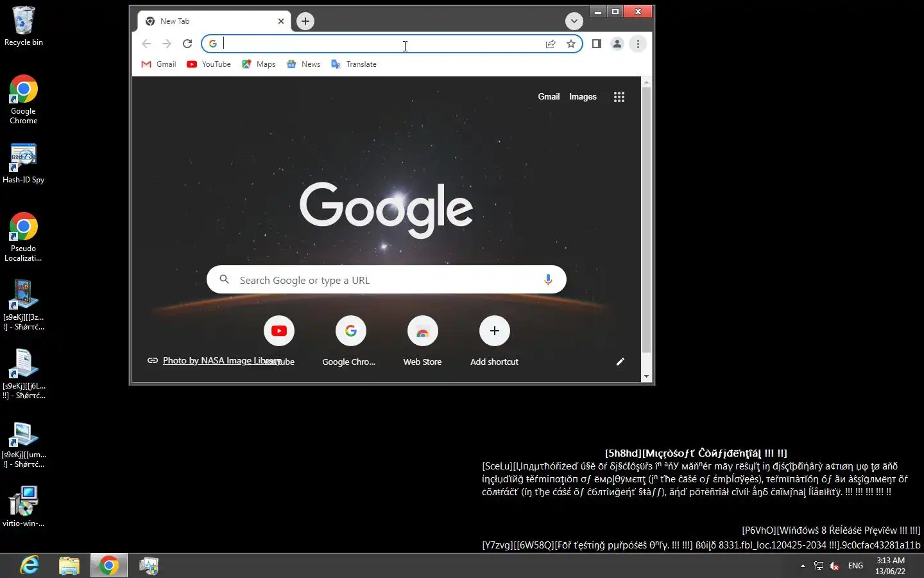Open Photo by NASA Image Library link

click(x=221, y=360)
